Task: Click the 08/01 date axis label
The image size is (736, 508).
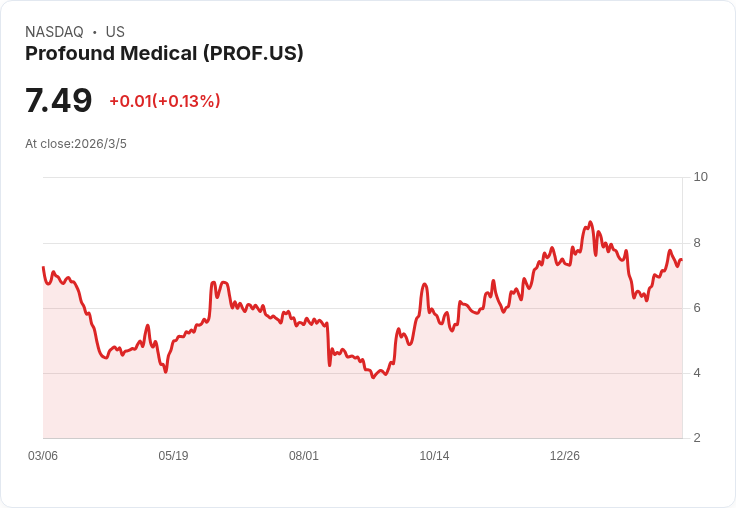Action: 304,456
